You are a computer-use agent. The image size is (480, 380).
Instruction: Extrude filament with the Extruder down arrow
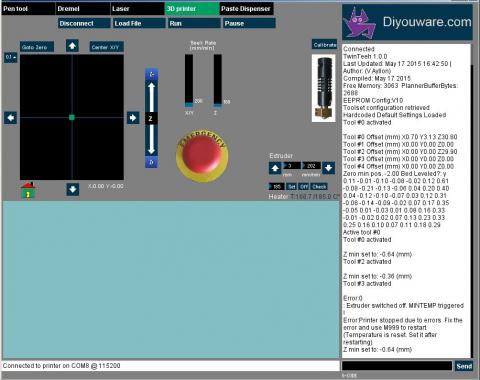coord(328,168)
